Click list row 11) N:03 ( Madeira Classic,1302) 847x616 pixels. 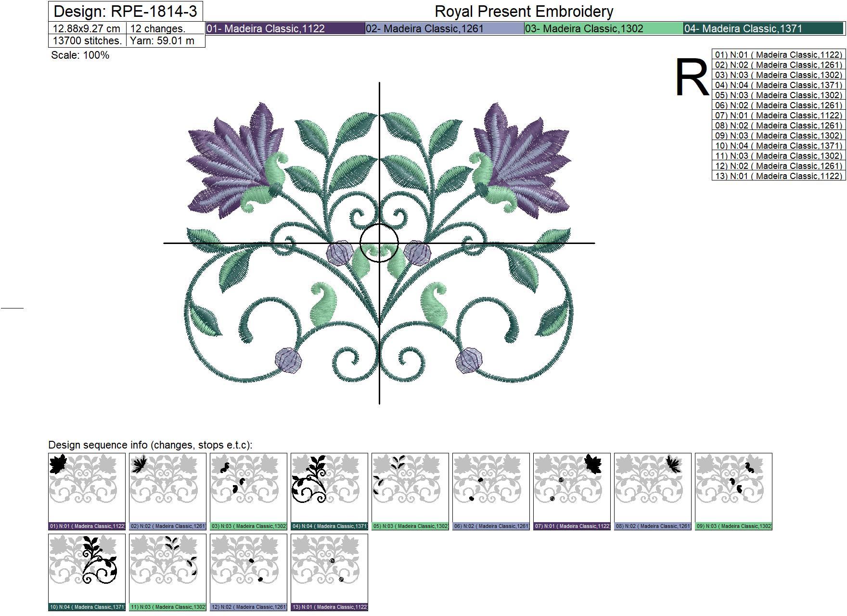click(778, 155)
